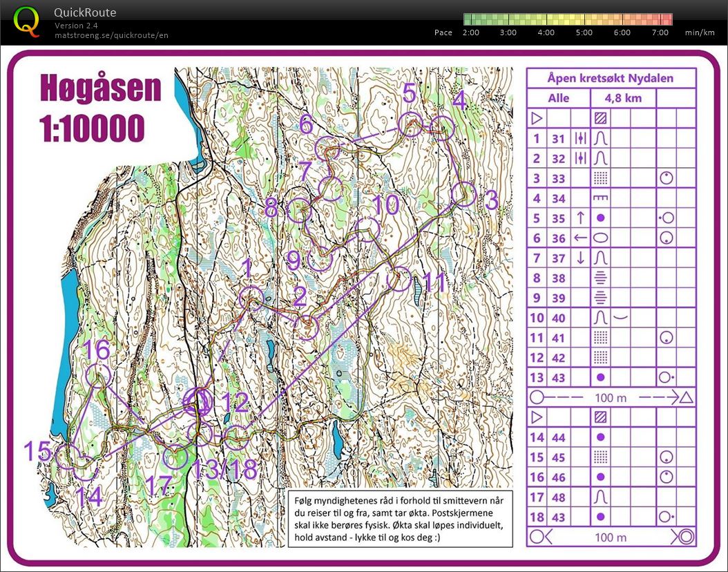The width and height of the screenshot is (728, 572).
Task: Click control circle 17 on the map
Action: (176, 457)
